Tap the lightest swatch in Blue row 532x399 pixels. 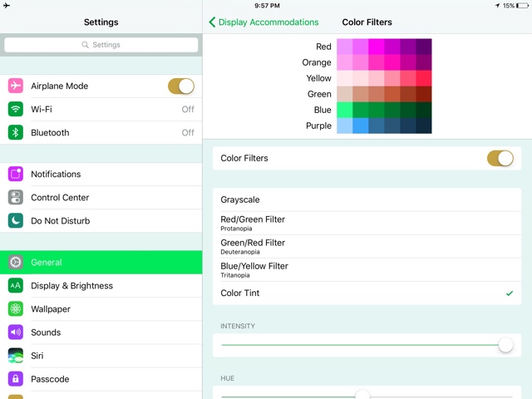pos(345,110)
